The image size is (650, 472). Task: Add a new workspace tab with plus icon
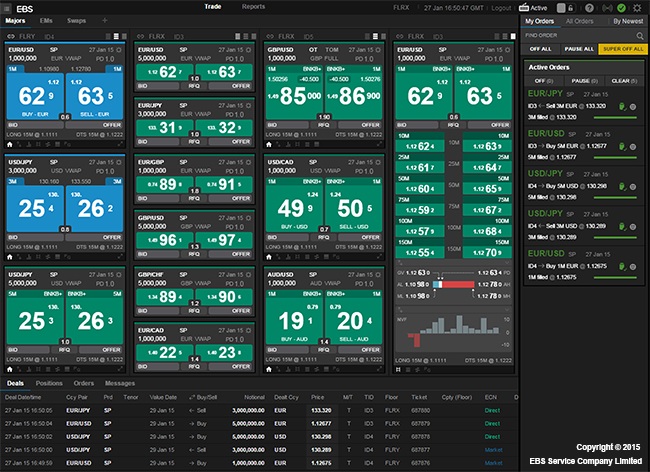tap(104, 20)
